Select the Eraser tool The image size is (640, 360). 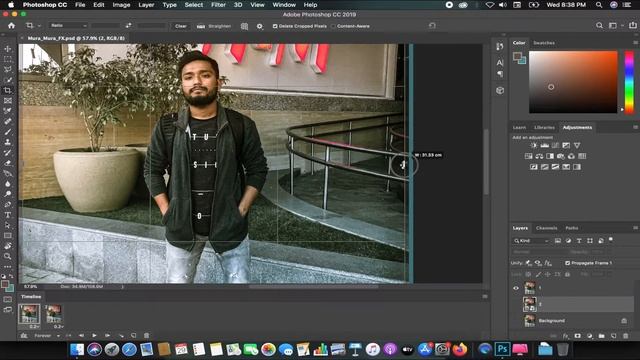pos(8,163)
